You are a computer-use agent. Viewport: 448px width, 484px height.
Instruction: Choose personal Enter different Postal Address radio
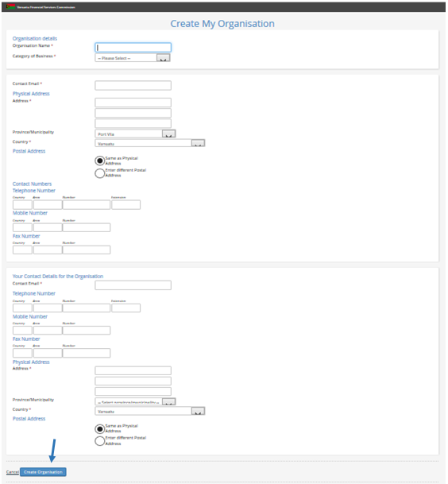[x=99, y=441]
